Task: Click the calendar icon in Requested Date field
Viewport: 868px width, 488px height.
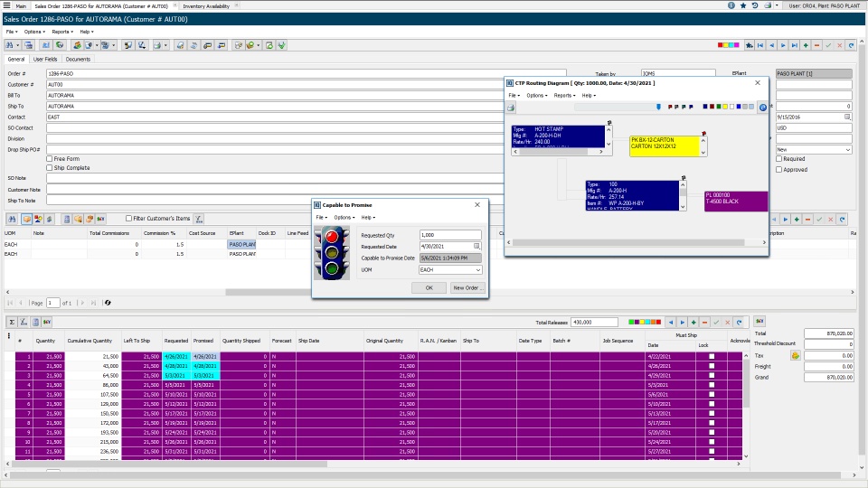Action: [x=476, y=246]
